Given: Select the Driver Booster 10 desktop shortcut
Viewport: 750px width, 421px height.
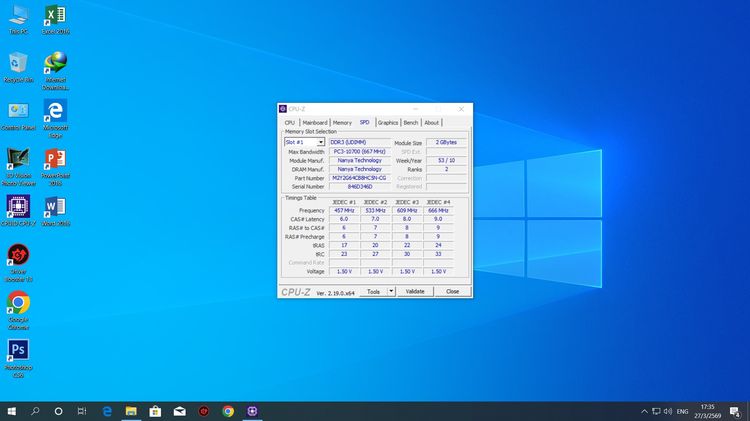Looking at the screenshot, I should (18, 263).
